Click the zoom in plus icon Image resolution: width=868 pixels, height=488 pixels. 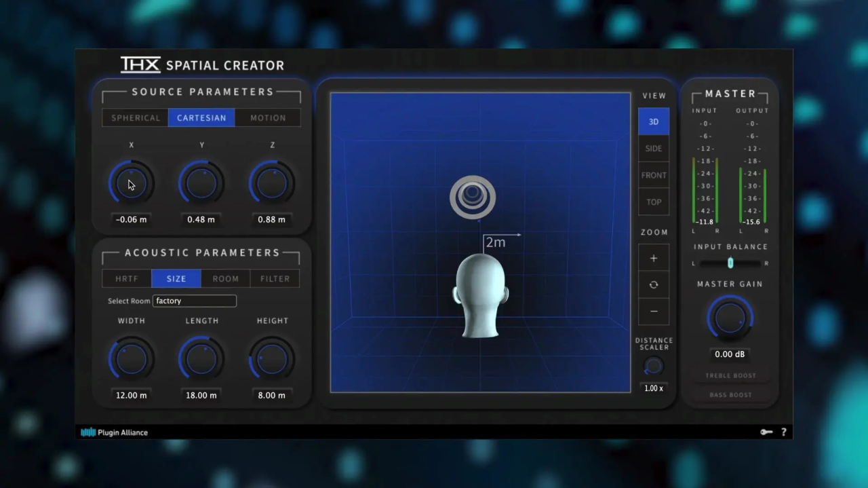[x=653, y=258]
